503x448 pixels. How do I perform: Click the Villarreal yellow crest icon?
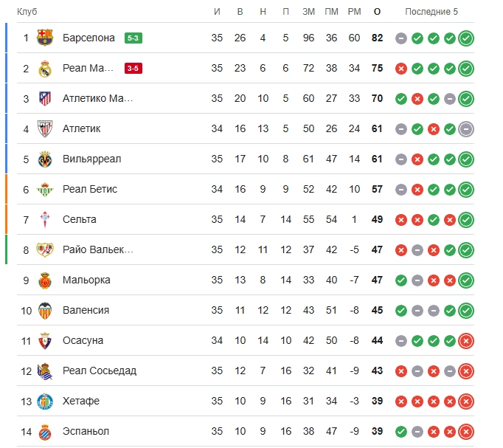[x=45, y=159]
